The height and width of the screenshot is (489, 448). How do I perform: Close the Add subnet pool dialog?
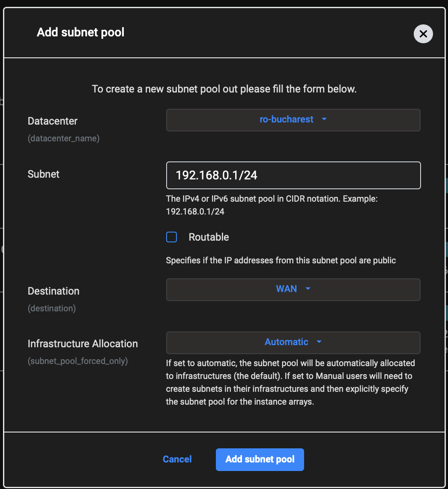click(423, 34)
